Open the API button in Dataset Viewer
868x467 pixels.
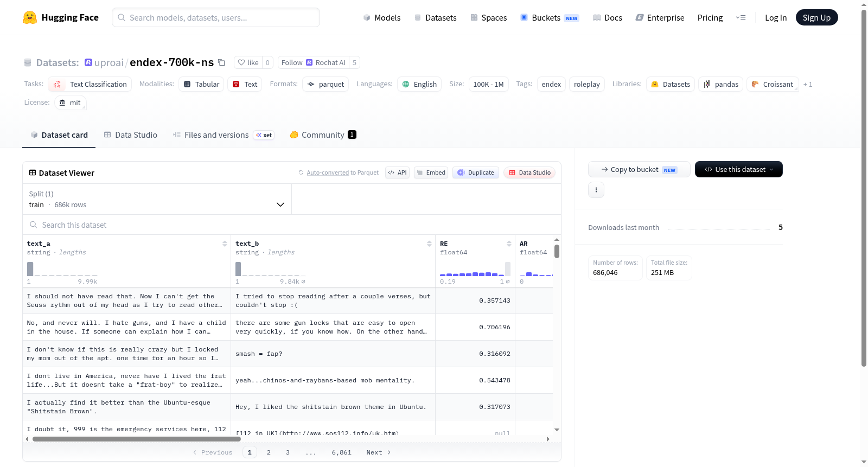(397, 172)
